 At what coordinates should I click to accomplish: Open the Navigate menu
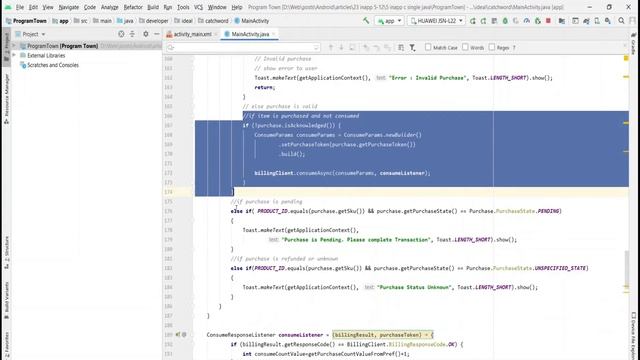coord(68,7)
